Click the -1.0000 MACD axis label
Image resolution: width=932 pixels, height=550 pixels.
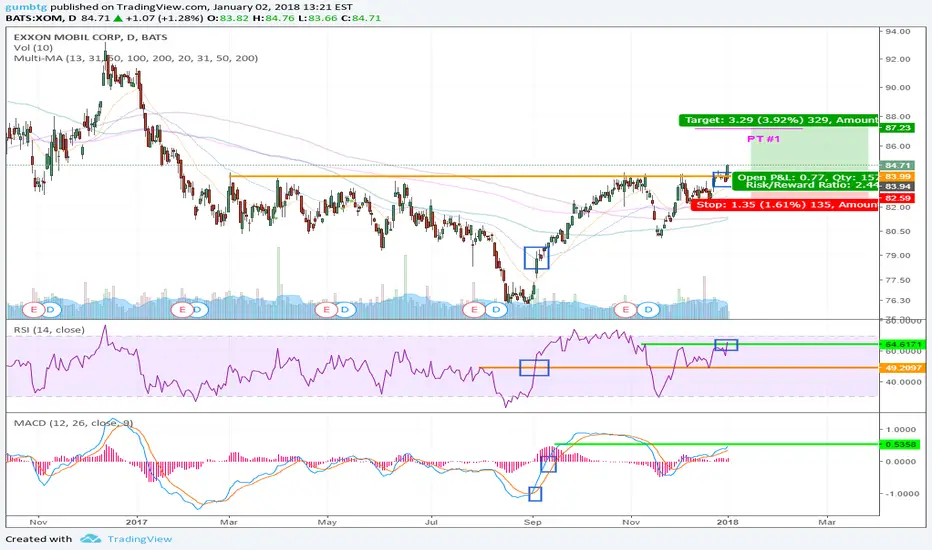(900, 494)
